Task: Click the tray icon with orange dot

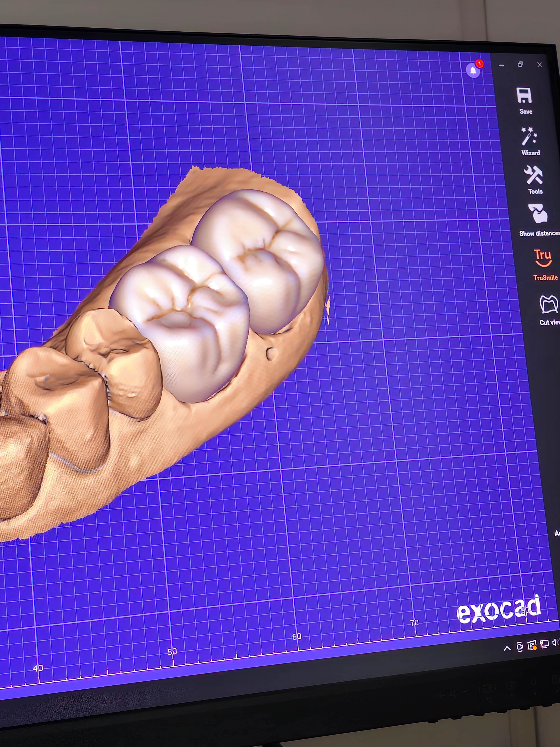Action: click(532, 645)
